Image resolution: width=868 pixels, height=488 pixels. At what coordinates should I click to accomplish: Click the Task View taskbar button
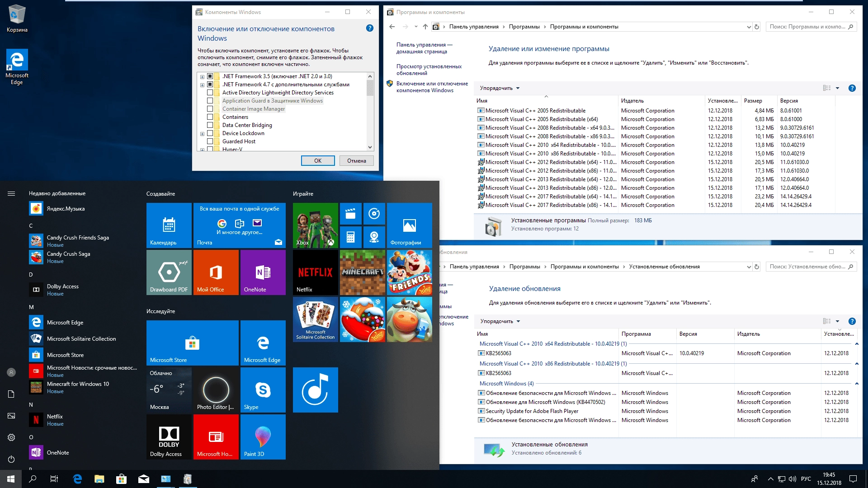tap(54, 479)
